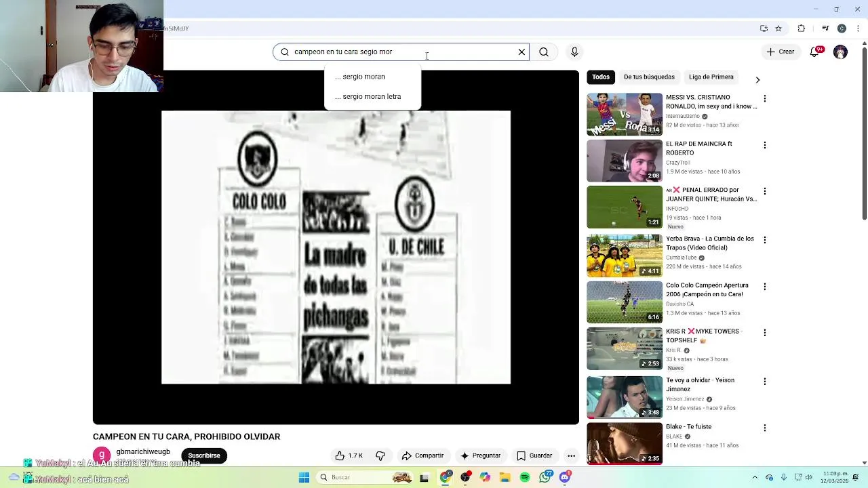Open El Rap de Maincra thumbnail
This screenshot has height=488, width=868.
coord(625,161)
